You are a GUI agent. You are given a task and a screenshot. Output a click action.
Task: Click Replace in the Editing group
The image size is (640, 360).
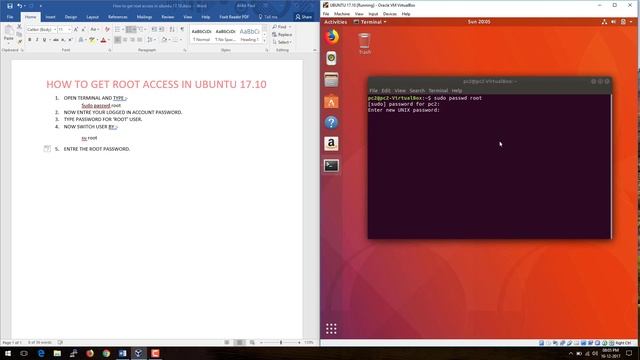click(282, 35)
